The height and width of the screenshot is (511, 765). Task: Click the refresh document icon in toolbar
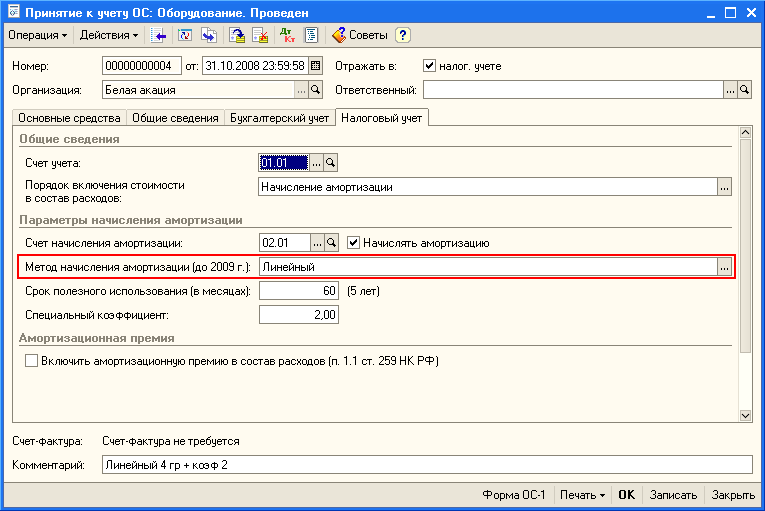(x=185, y=35)
